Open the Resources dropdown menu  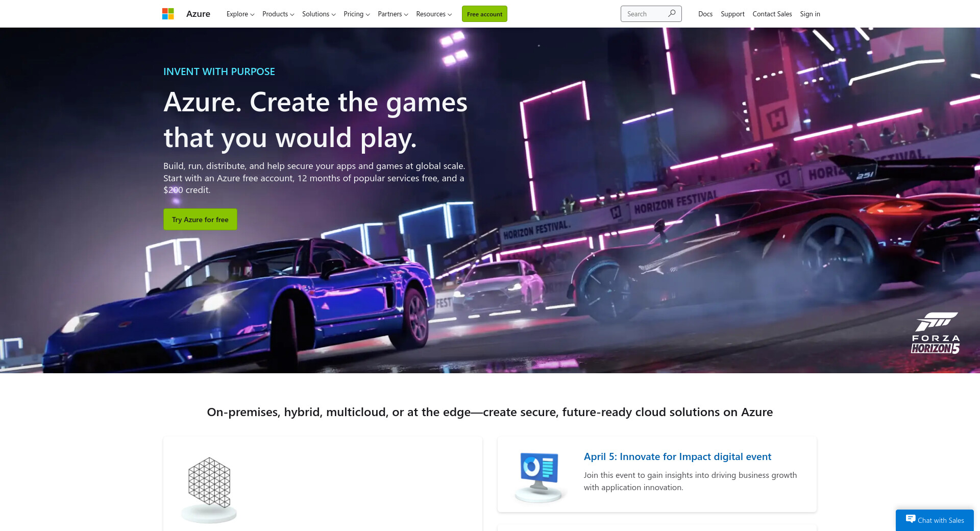click(x=434, y=14)
